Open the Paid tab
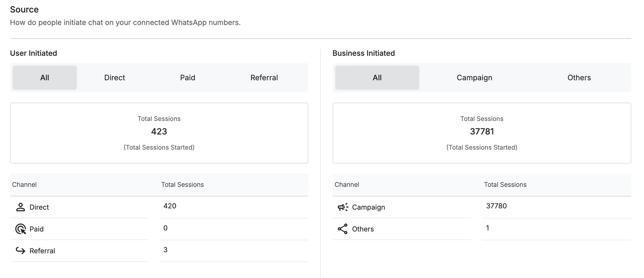644x278 pixels. [x=188, y=78]
